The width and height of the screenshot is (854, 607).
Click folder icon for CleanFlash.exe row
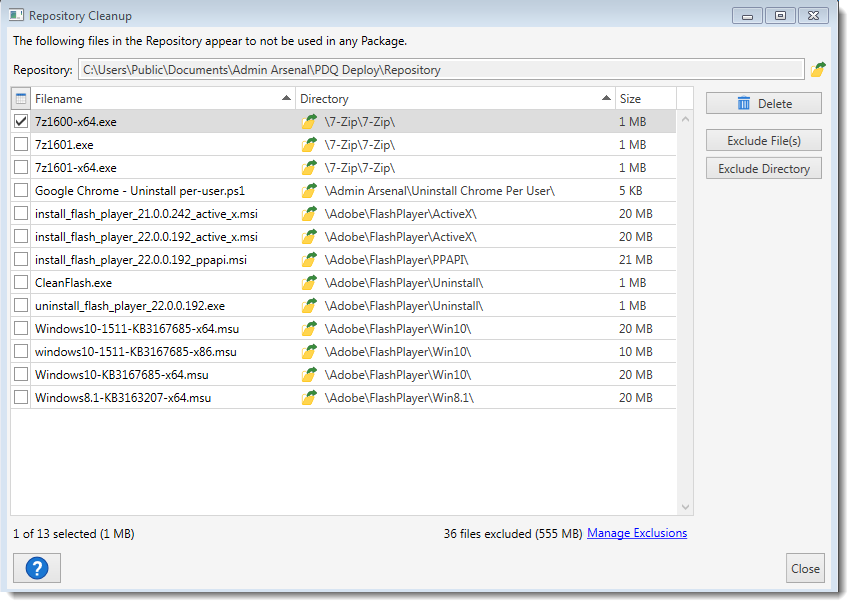point(309,283)
